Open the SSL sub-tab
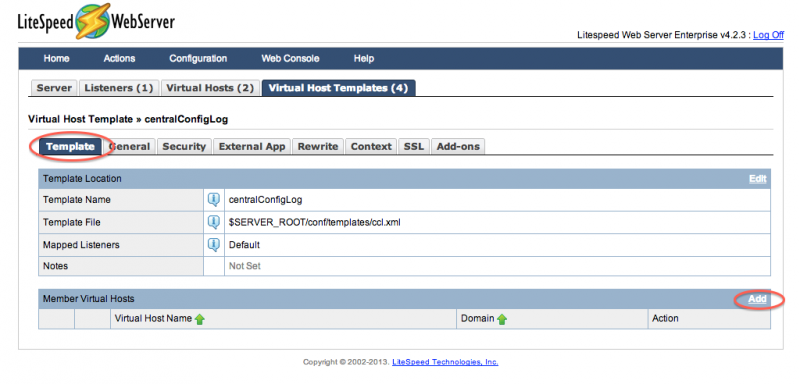800x384 pixels. click(x=414, y=146)
